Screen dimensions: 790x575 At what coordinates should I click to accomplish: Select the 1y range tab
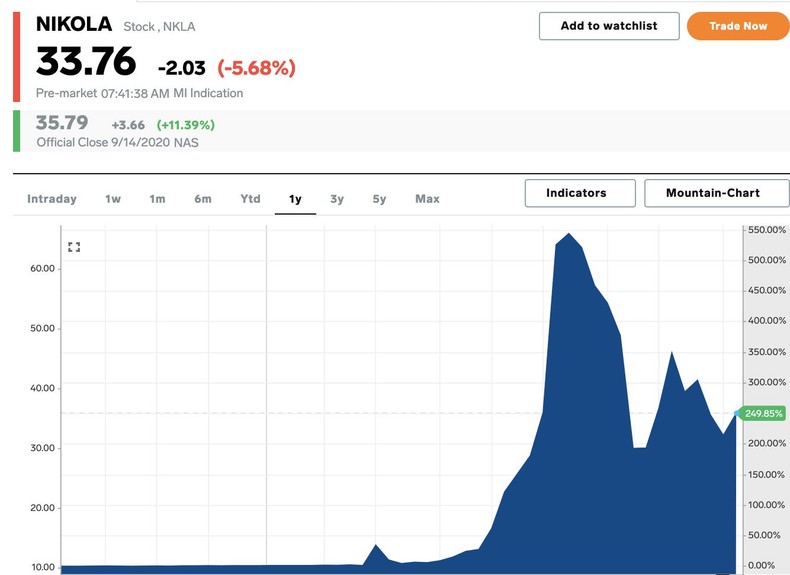pyautogui.click(x=295, y=199)
